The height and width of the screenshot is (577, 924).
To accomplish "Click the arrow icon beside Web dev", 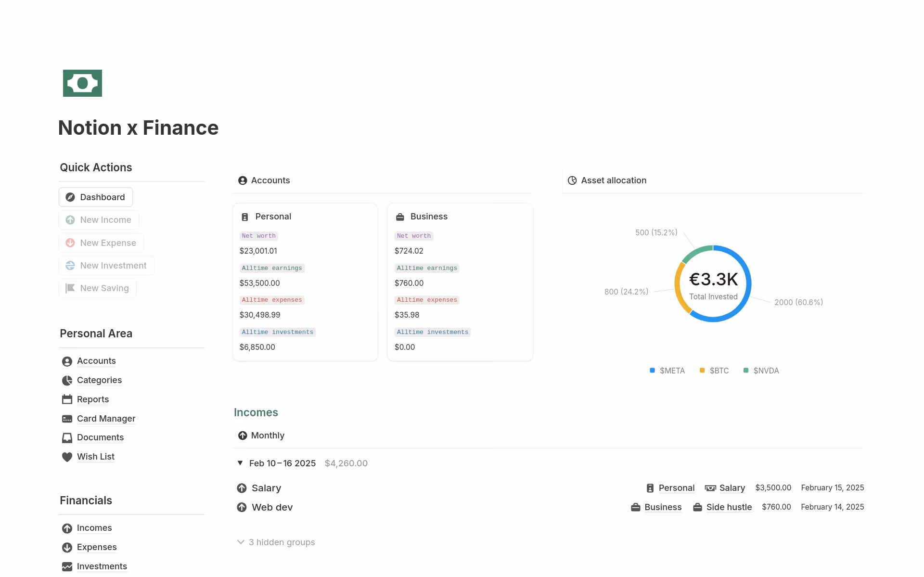I will 242,507.
